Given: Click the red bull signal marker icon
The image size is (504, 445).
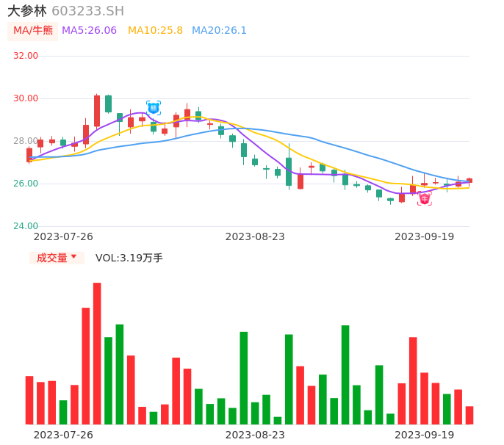Looking at the screenshot, I should click(x=425, y=198).
